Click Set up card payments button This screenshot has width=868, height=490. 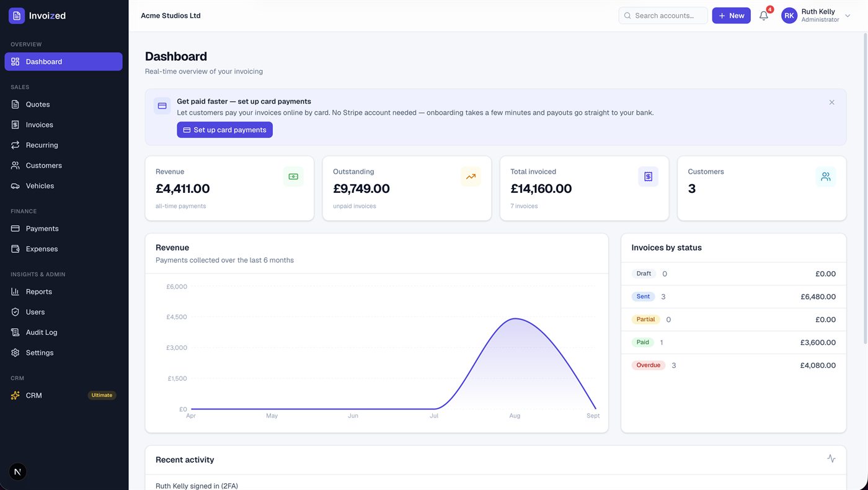tap(224, 130)
